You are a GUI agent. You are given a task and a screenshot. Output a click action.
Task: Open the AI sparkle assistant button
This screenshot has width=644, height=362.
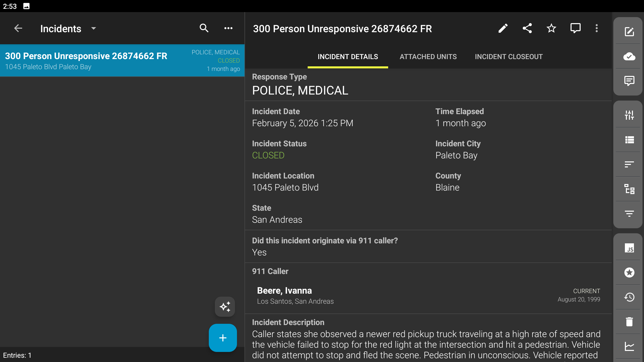click(x=225, y=307)
